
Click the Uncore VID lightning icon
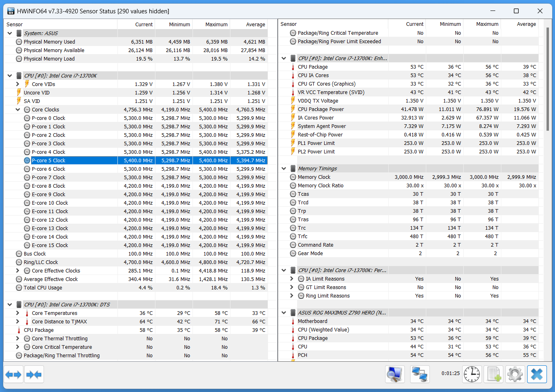[x=19, y=92]
